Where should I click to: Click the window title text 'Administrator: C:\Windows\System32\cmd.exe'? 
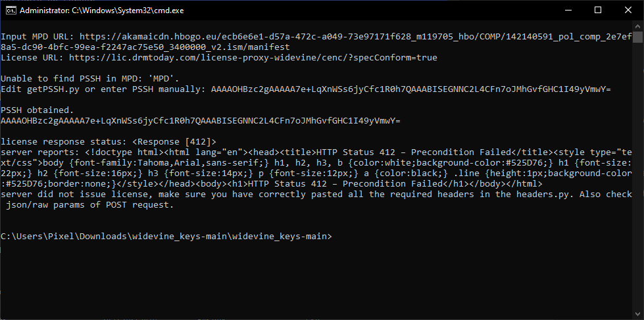[102, 11]
